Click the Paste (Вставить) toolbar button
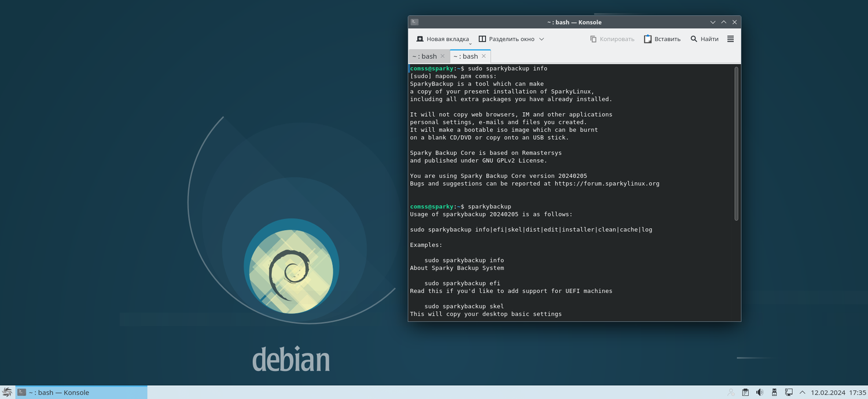The height and width of the screenshot is (399, 868). (662, 39)
